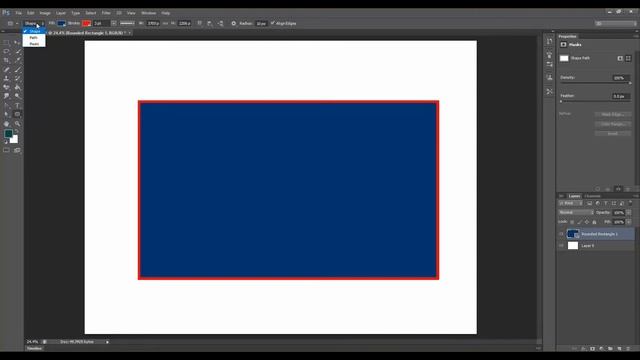Add a layer mask from Layers panel
640x360 pixels.
[592, 349]
